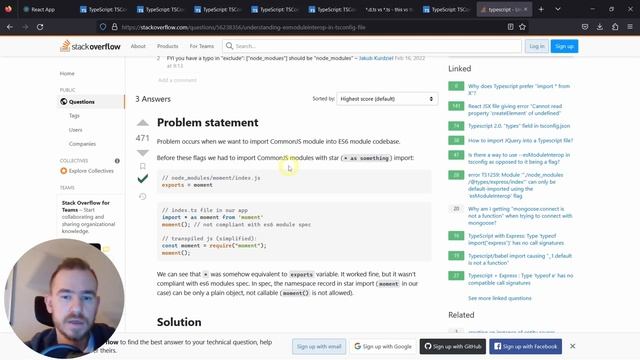Image resolution: width=640 pixels, height=360 pixels.
Task: Reload the current page
Action: point(40,27)
